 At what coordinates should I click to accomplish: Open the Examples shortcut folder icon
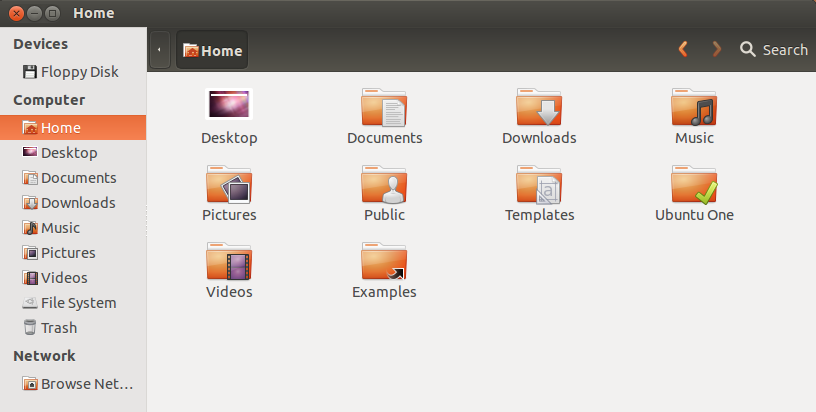384,261
